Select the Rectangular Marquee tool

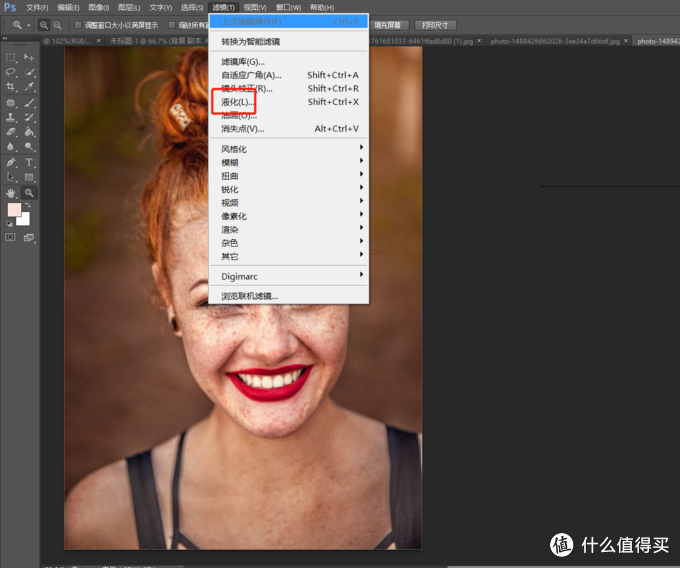click(x=11, y=57)
